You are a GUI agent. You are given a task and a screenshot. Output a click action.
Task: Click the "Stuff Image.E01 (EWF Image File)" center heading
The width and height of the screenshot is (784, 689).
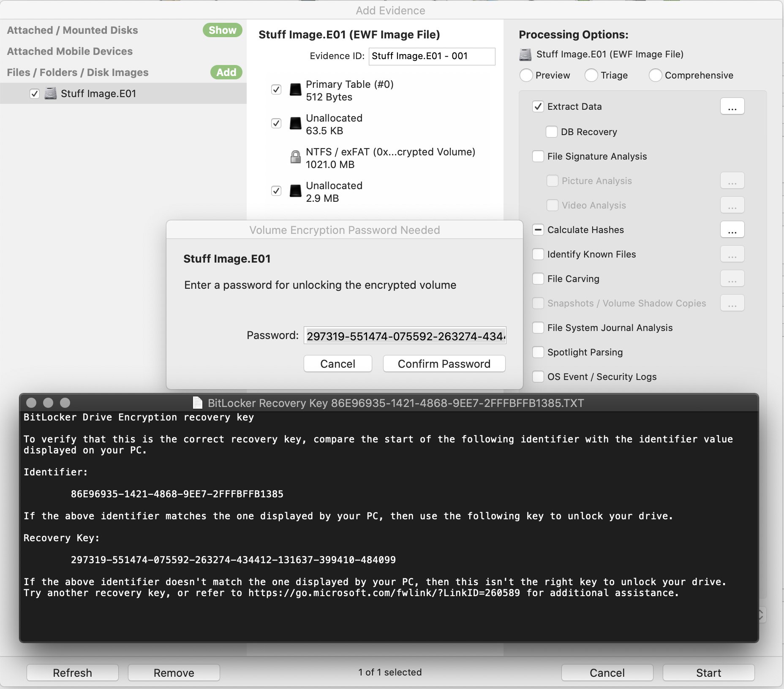coord(349,35)
